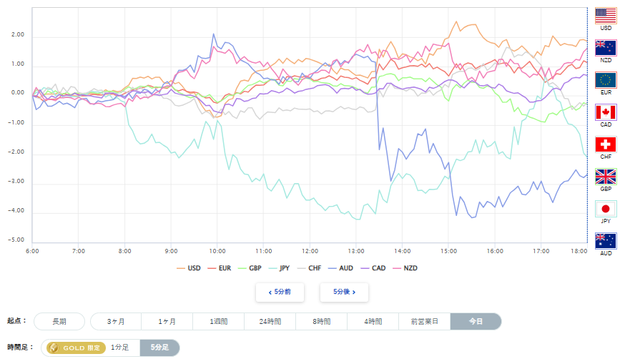This screenshot has height=364, width=625.
Task: Click the 0.00 value axis label
Action: [x=18, y=93]
